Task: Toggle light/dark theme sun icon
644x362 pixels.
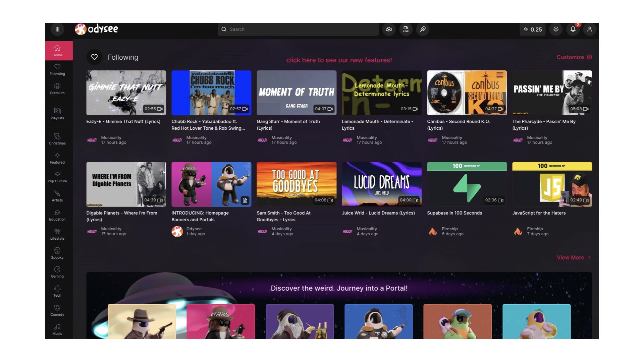Action: pyautogui.click(x=556, y=29)
